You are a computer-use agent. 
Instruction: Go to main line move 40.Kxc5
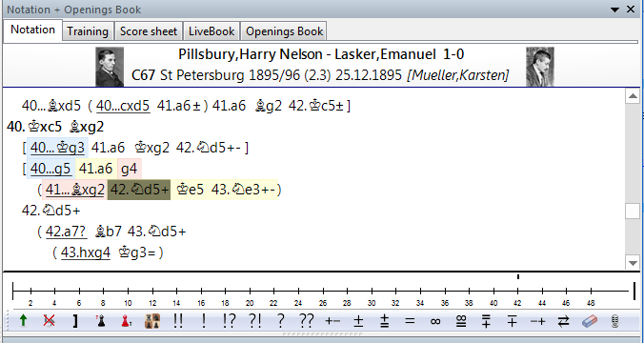(34, 127)
